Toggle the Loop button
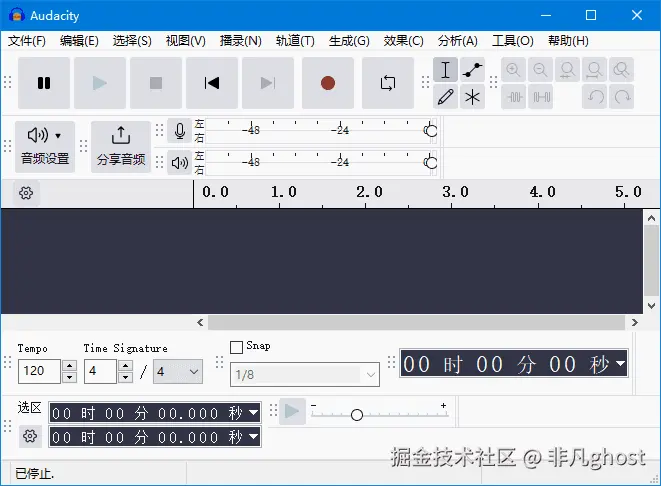 click(388, 83)
